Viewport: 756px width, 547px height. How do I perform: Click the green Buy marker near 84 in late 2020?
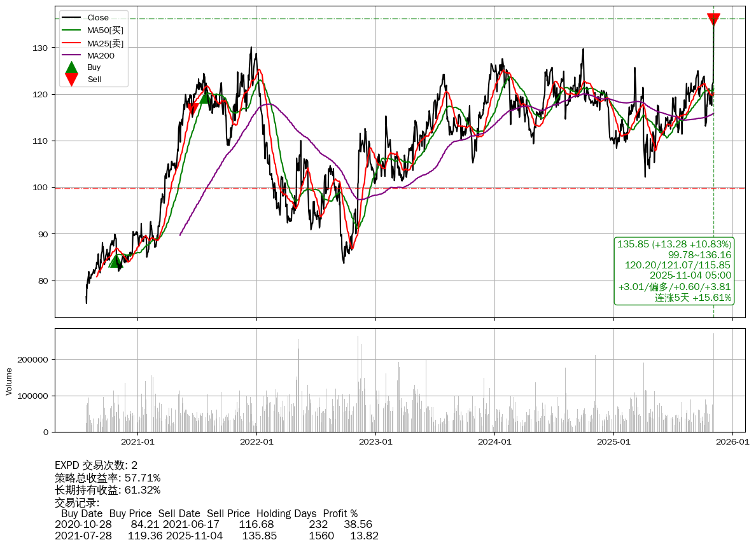[115, 261]
